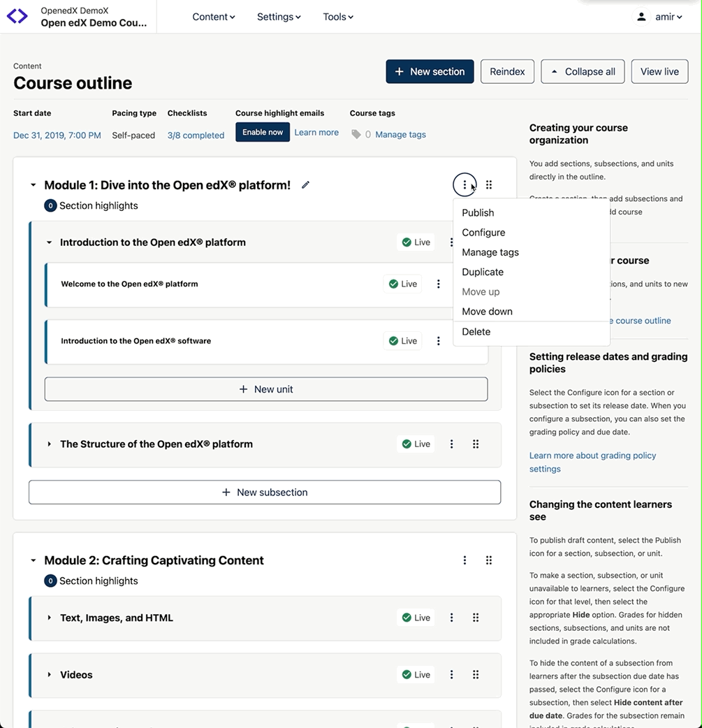Screen dimensions: 702x728
Task: Expand the Videos subsection
Action: pyautogui.click(x=49, y=675)
